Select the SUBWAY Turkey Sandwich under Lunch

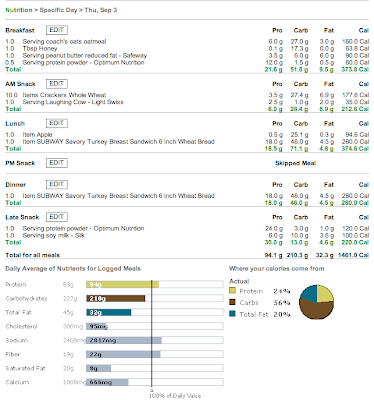click(187, 142)
